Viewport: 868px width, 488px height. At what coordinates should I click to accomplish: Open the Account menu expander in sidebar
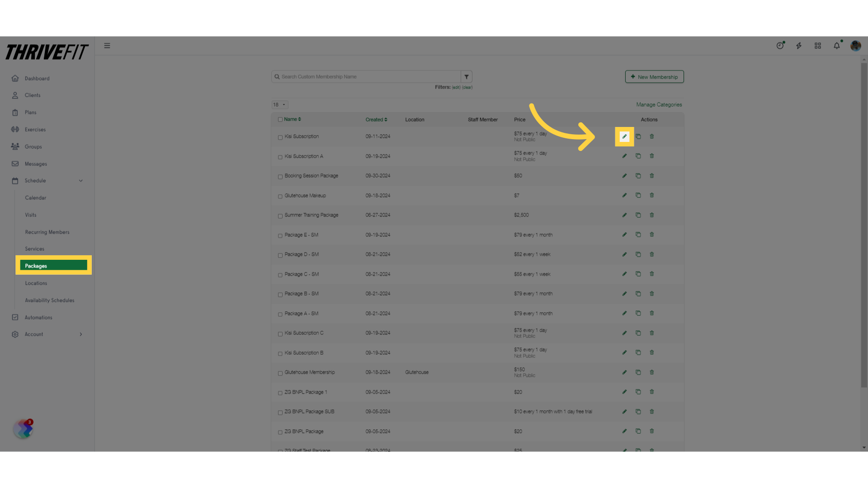81,333
